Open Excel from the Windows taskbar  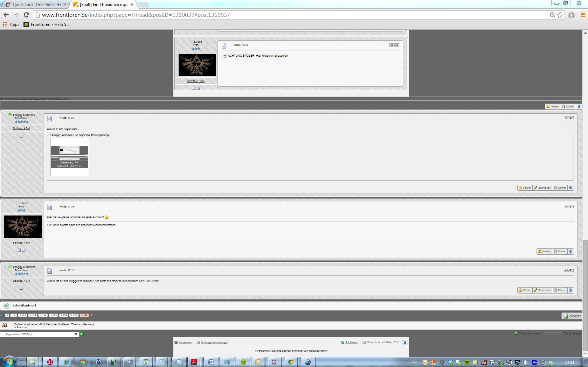click(x=145, y=362)
